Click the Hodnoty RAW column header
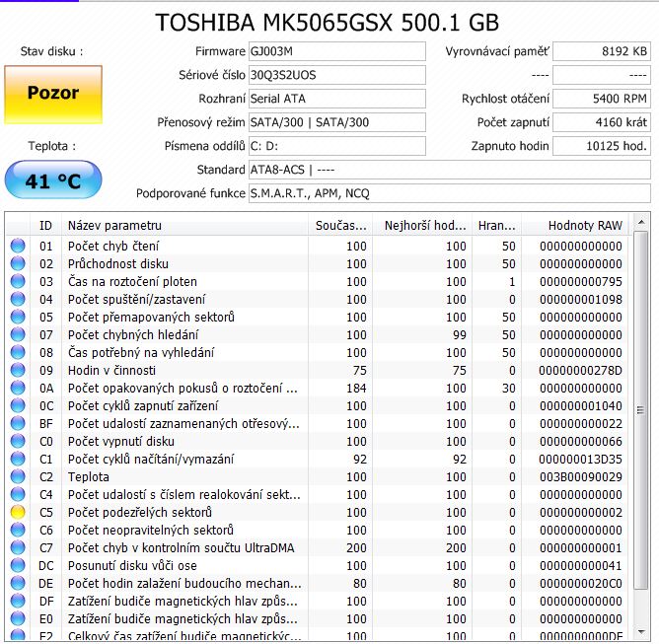 [574, 226]
